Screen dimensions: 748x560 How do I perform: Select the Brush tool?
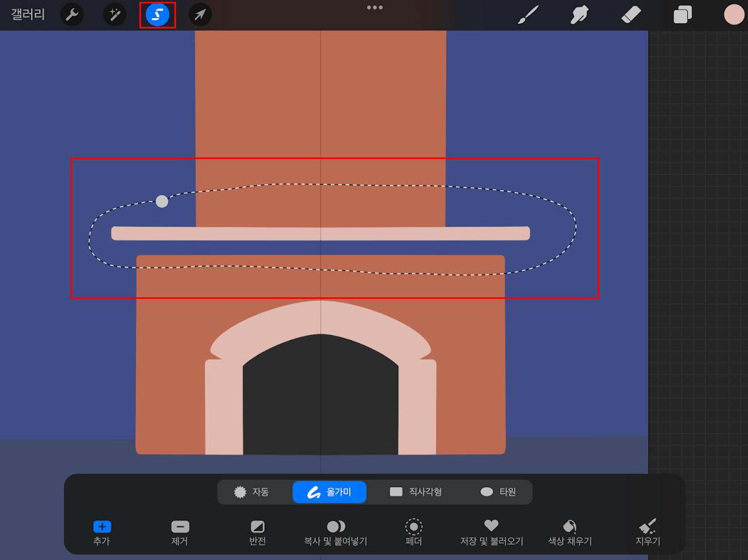click(528, 15)
